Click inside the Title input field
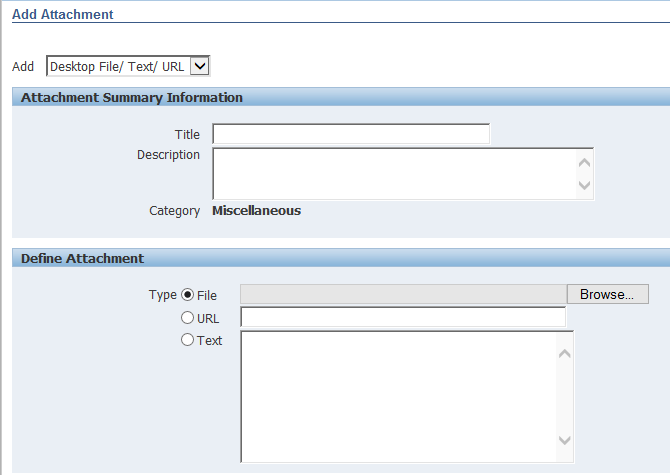 point(350,134)
